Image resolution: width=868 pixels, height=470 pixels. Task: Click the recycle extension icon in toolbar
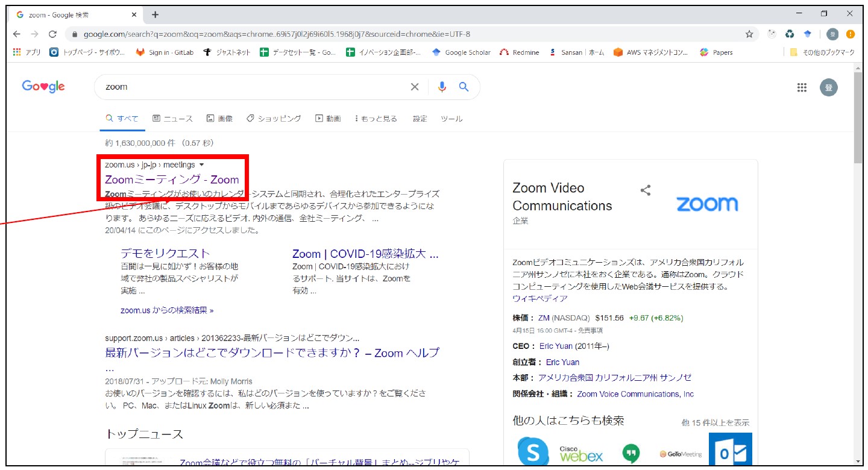[790, 34]
